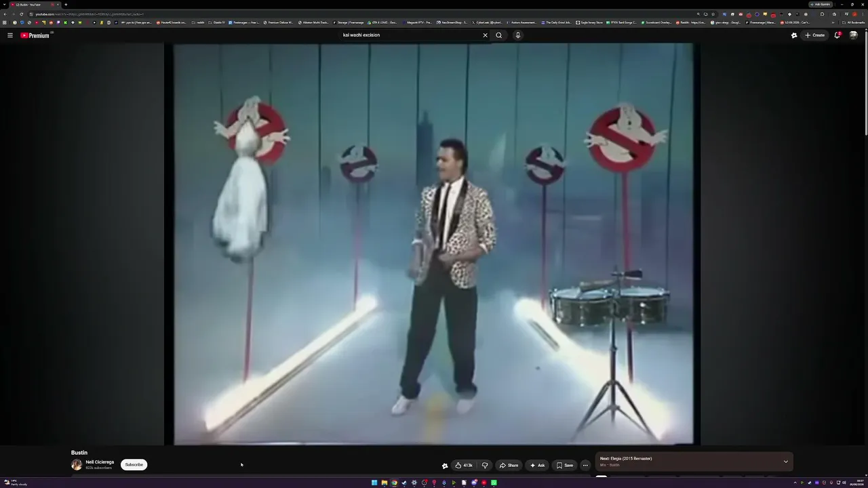Open YouTube notifications bell
868x488 pixels.
coord(837,35)
